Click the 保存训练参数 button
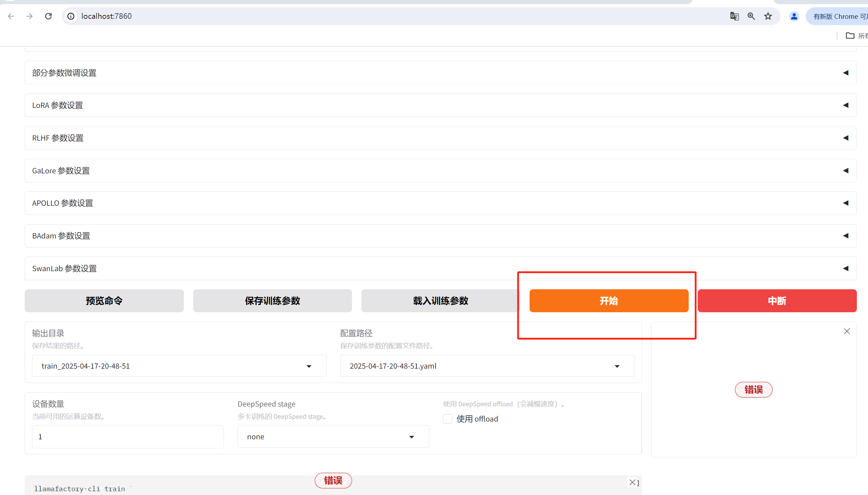The width and height of the screenshot is (868, 495). (272, 301)
